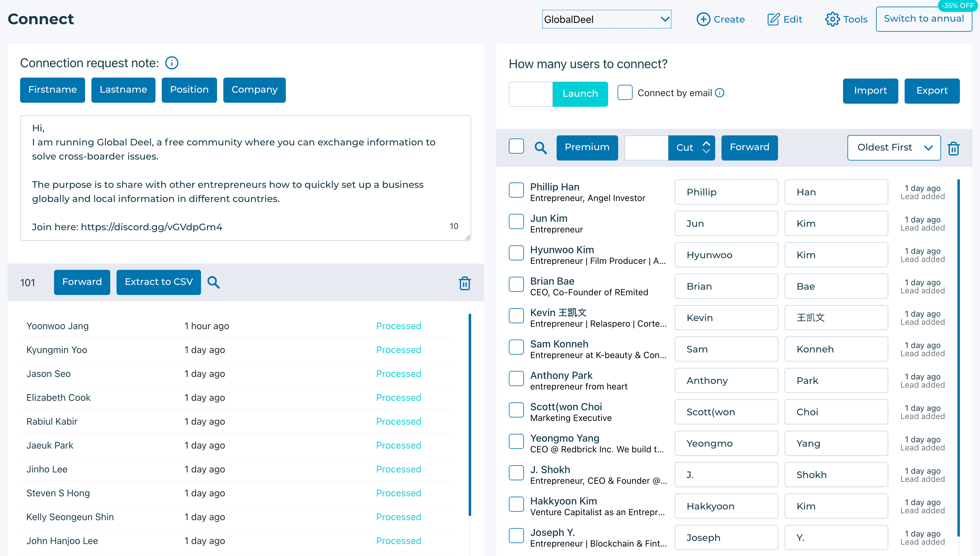Viewport: 980px width, 556px height.
Task: Open Tools via the gear icon
Action: pos(832,19)
